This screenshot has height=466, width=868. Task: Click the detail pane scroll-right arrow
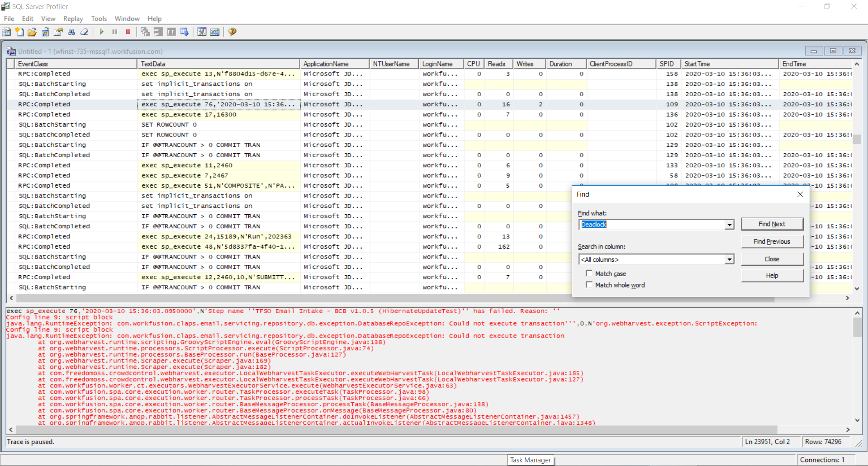pos(848,430)
